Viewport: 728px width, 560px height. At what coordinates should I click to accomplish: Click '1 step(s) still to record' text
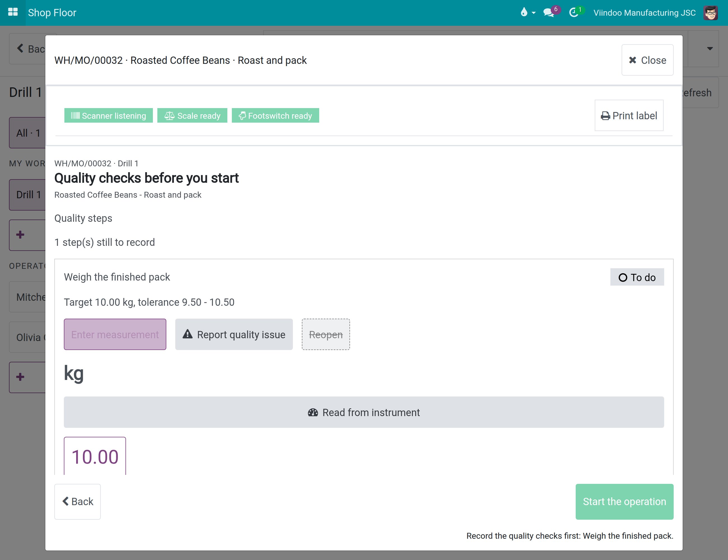click(105, 242)
